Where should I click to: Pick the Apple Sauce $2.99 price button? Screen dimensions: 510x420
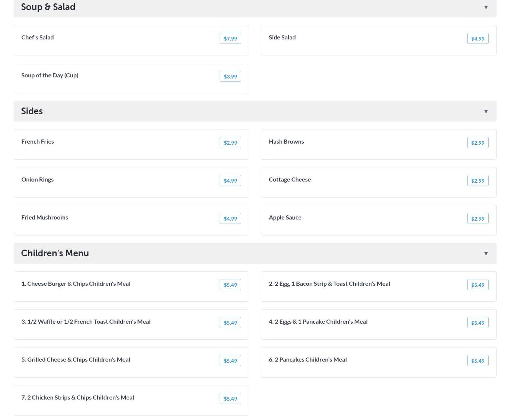(x=478, y=219)
